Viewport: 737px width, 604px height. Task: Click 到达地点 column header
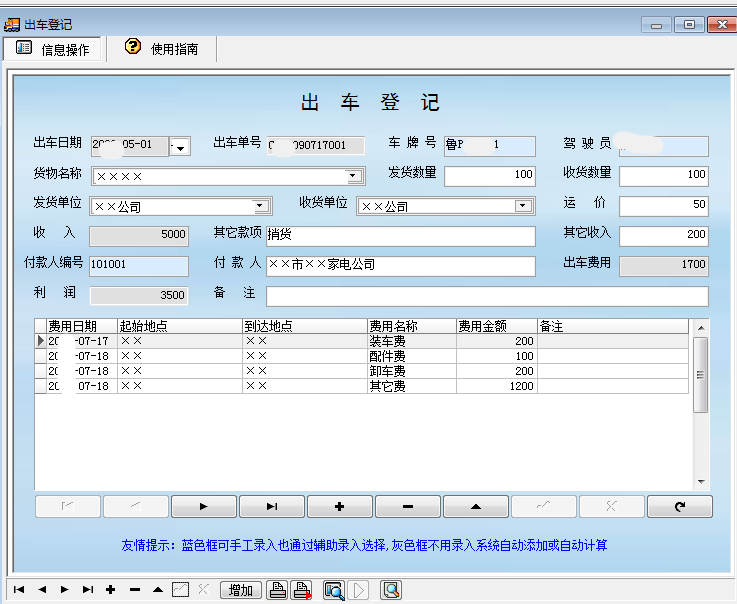point(305,326)
